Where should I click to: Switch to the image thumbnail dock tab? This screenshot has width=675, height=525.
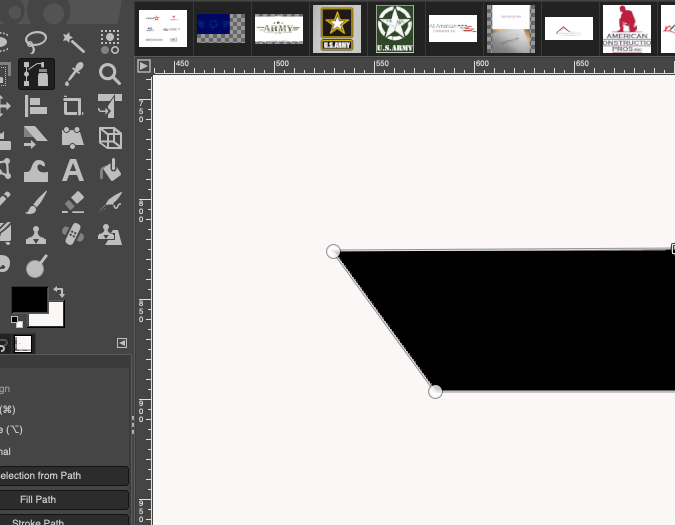(23, 344)
